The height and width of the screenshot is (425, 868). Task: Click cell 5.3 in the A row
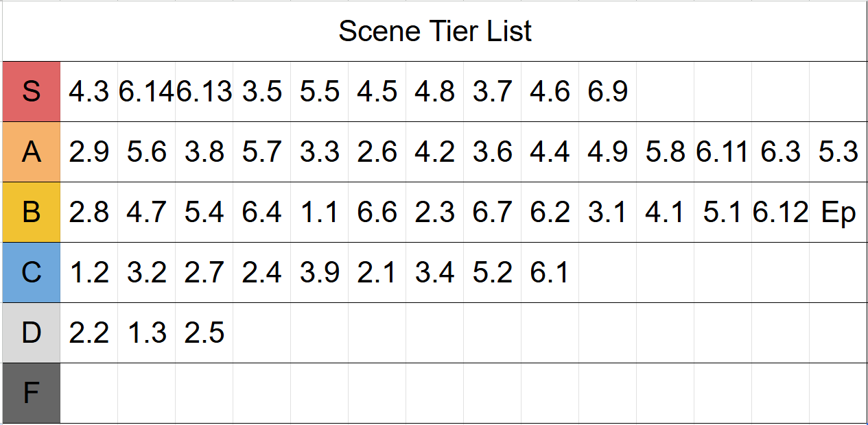(838, 152)
